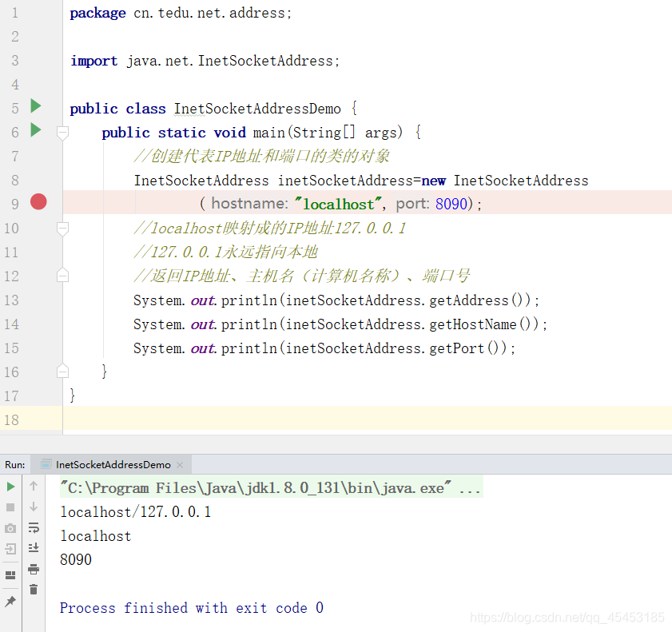Click getAddress() call on line 13
Image resolution: width=672 pixels, height=632 pixels.
(480, 300)
